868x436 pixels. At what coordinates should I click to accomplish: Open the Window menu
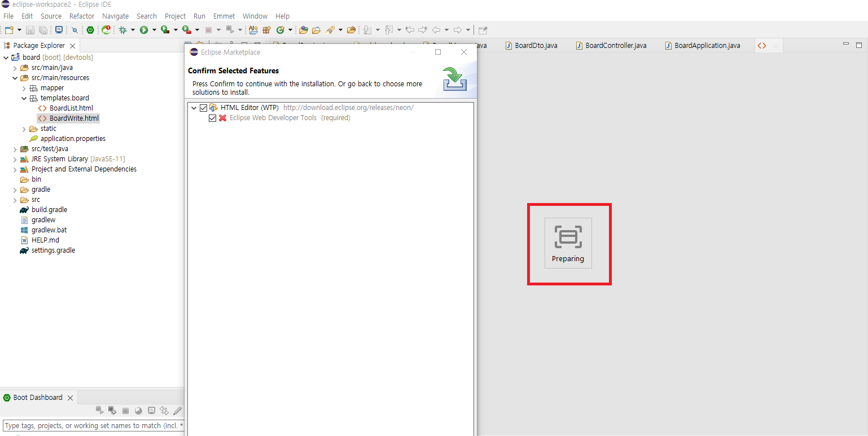tap(255, 16)
